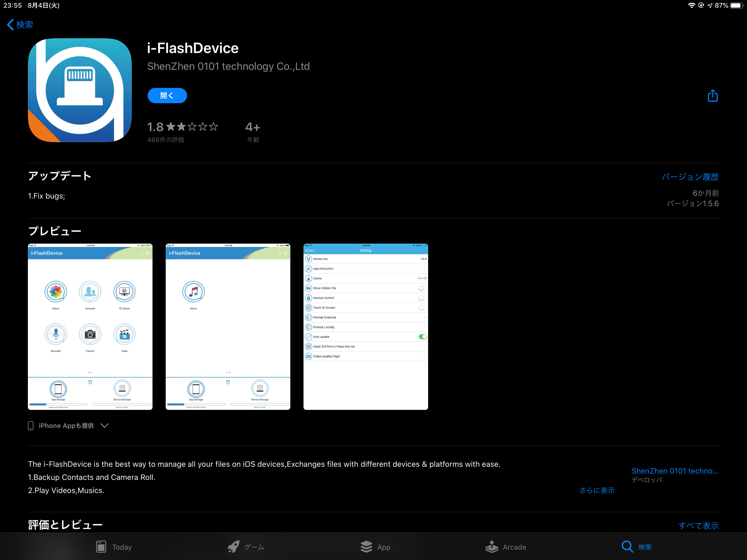Screen dimensions: 747x560
Task: Tap Format Locally chevron in preview
Action: click(x=424, y=327)
